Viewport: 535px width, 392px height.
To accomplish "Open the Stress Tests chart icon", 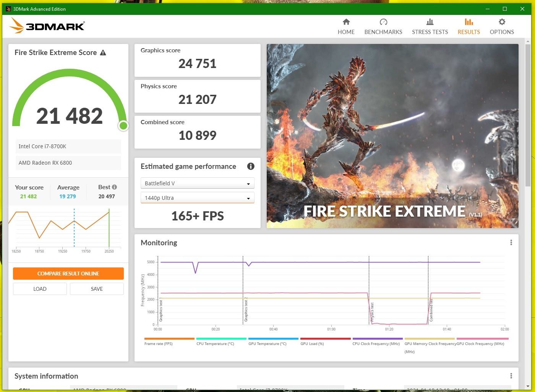I will coord(430,22).
